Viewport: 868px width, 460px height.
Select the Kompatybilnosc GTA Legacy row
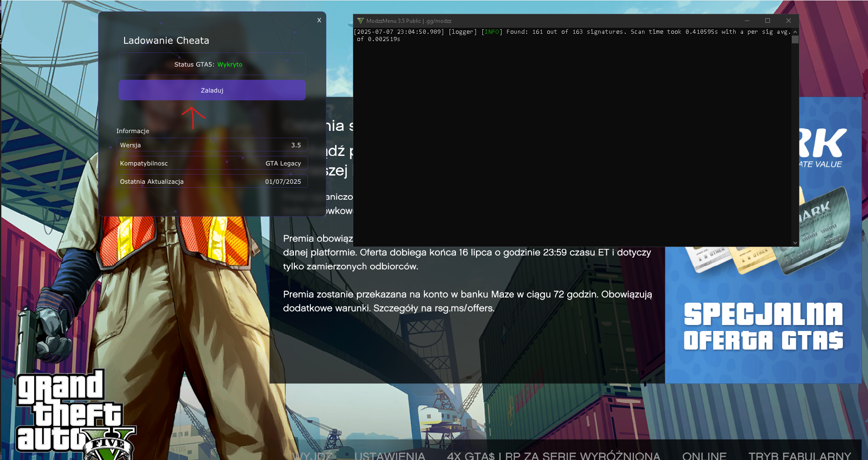(x=212, y=163)
